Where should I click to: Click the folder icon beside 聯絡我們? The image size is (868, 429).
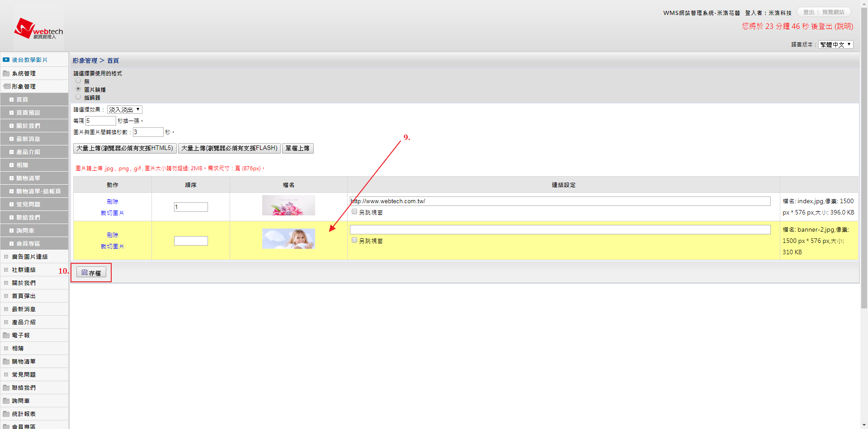(6, 387)
